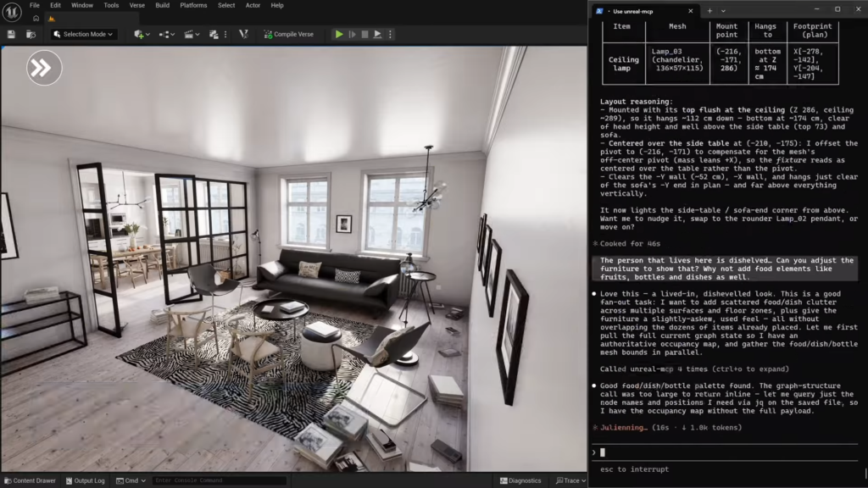This screenshot has width=868, height=488.
Task: Maximize the terminal window
Action: pyautogui.click(x=837, y=9)
